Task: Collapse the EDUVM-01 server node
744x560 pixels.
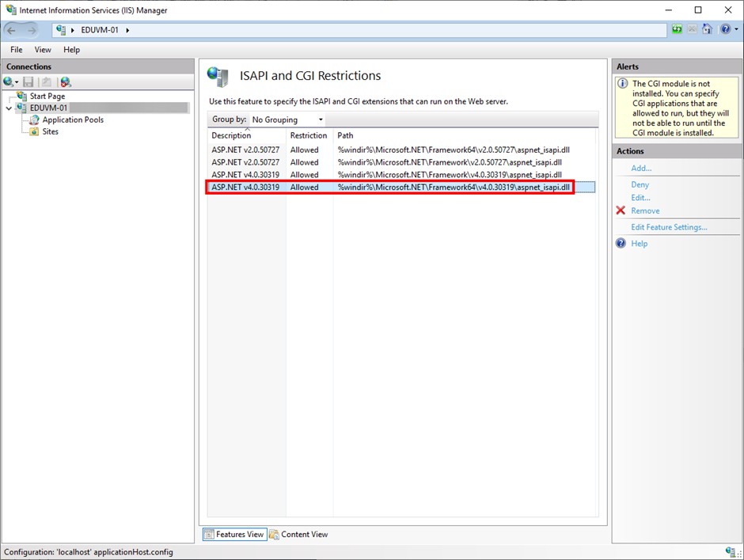Action: (9, 108)
